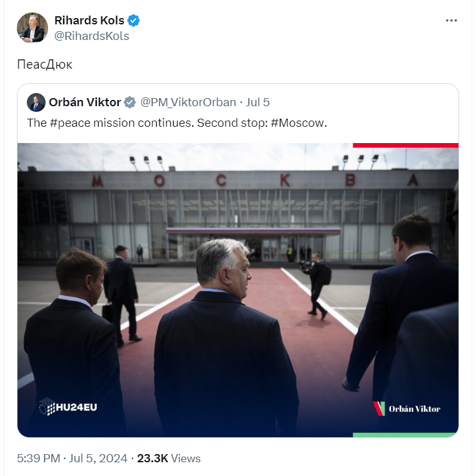Click the Orbán Viktor logo watermark
Viewport: 476px width, 476px height.
(407, 409)
